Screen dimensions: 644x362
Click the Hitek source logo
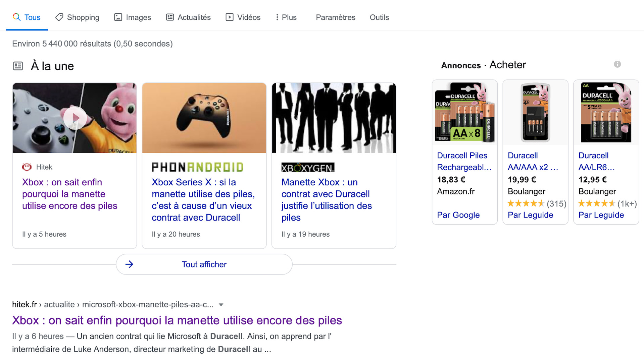pos(27,167)
